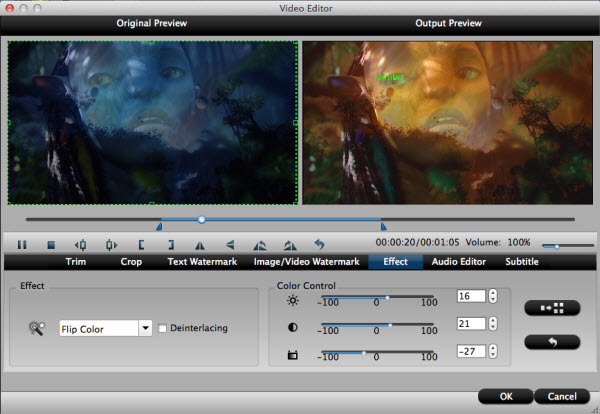600x414 pixels.
Task: Click the contrast value stepper arrows
Action: [493, 324]
